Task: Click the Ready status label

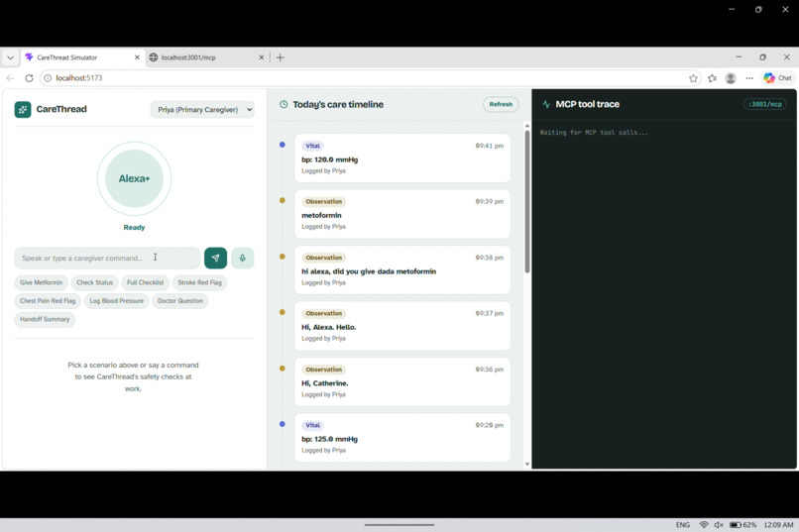Action: click(134, 228)
